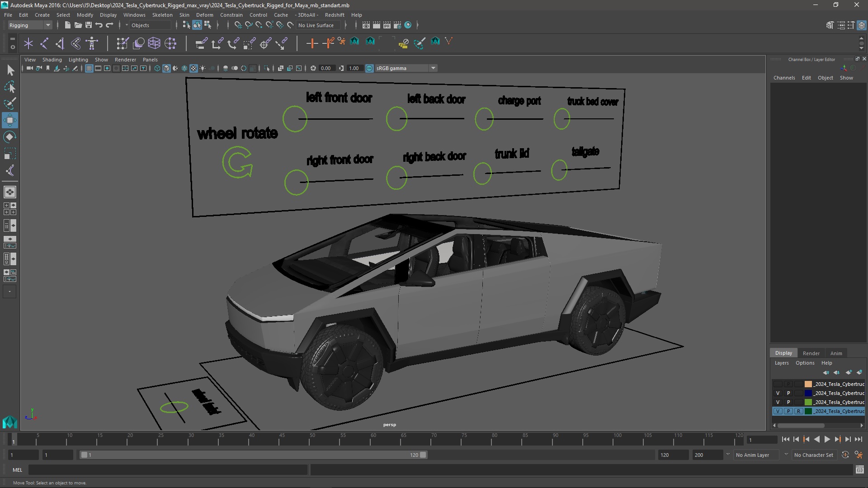Click the Parent constraint shelf icon
Viewport: 868px width, 488px height.
click(202, 43)
